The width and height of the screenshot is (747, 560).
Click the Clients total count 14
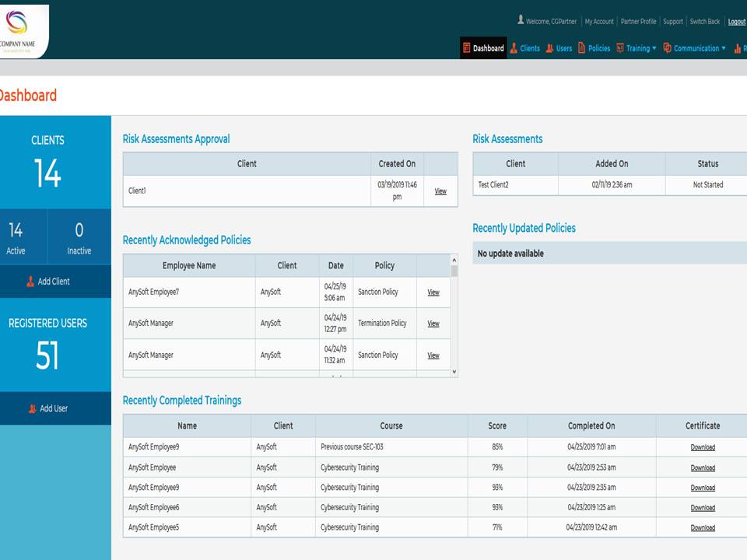click(x=47, y=173)
